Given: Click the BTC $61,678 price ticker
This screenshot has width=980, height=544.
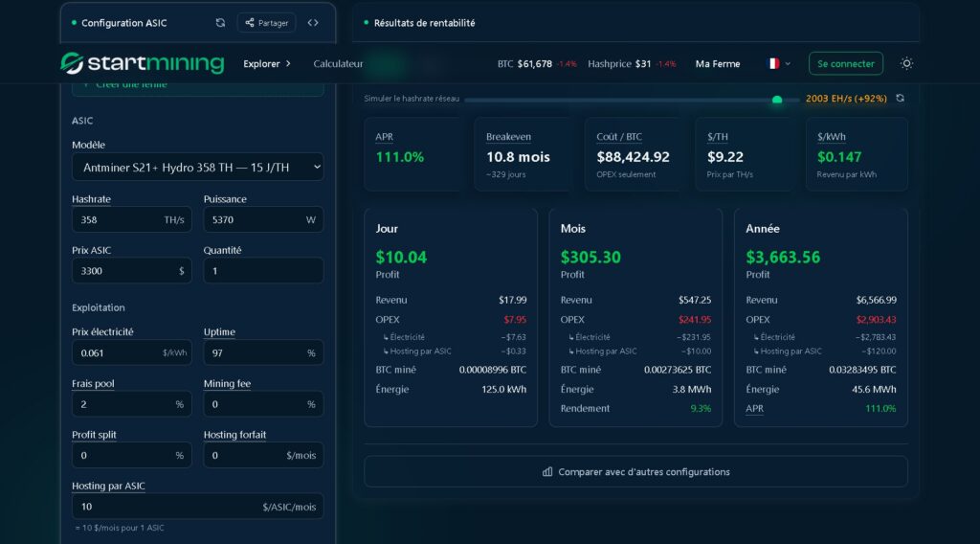Looking at the screenshot, I should click(x=536, y=64).
